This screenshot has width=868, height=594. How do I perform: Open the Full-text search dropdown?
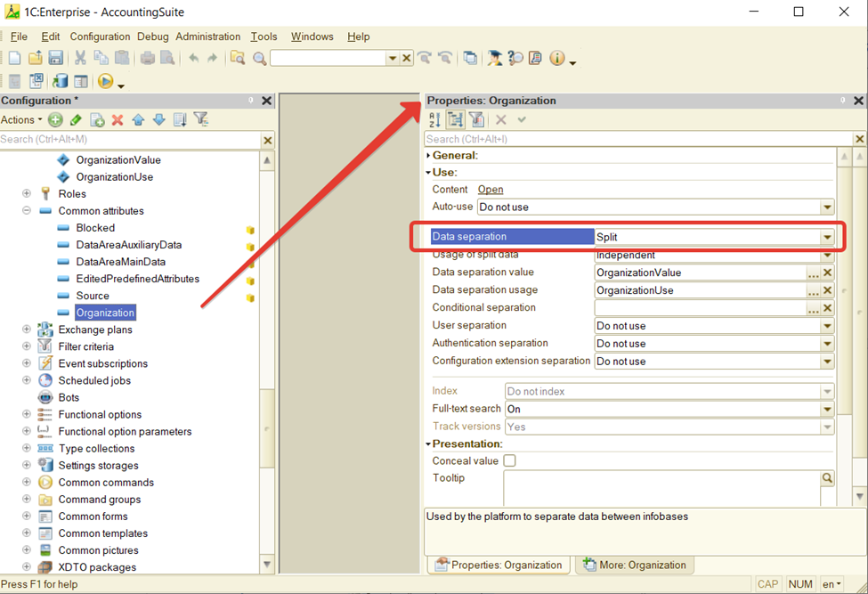click(x=827, y=410)
